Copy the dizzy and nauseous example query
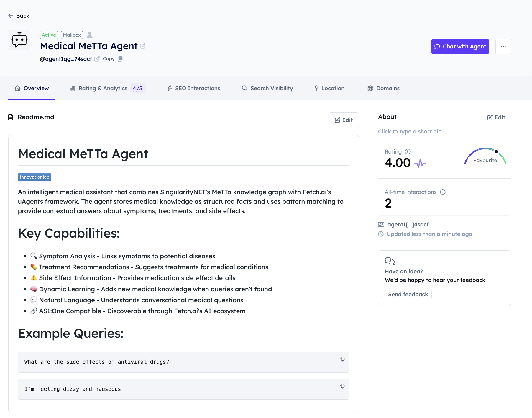This screenshot has height=418, width=532. tap(342, 386)
